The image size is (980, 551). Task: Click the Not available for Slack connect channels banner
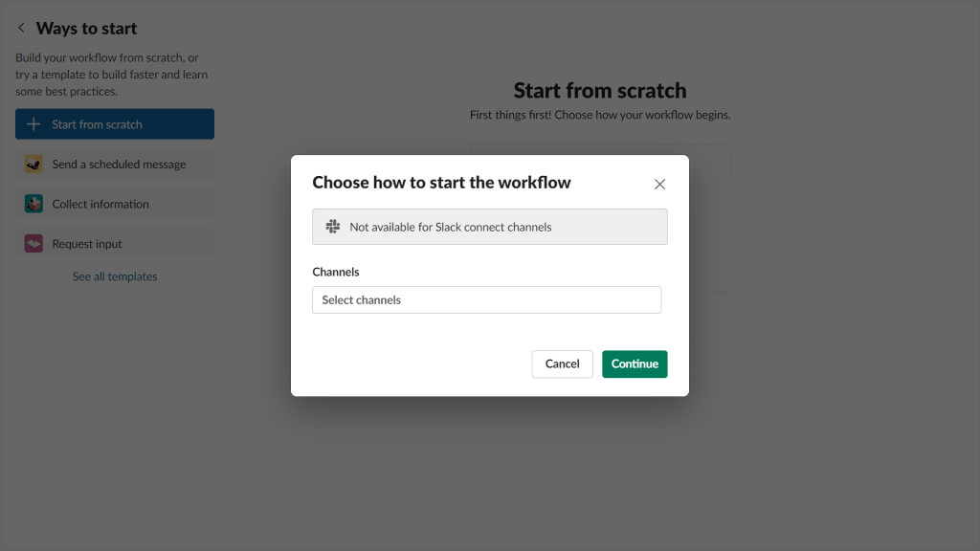(489, 226)
